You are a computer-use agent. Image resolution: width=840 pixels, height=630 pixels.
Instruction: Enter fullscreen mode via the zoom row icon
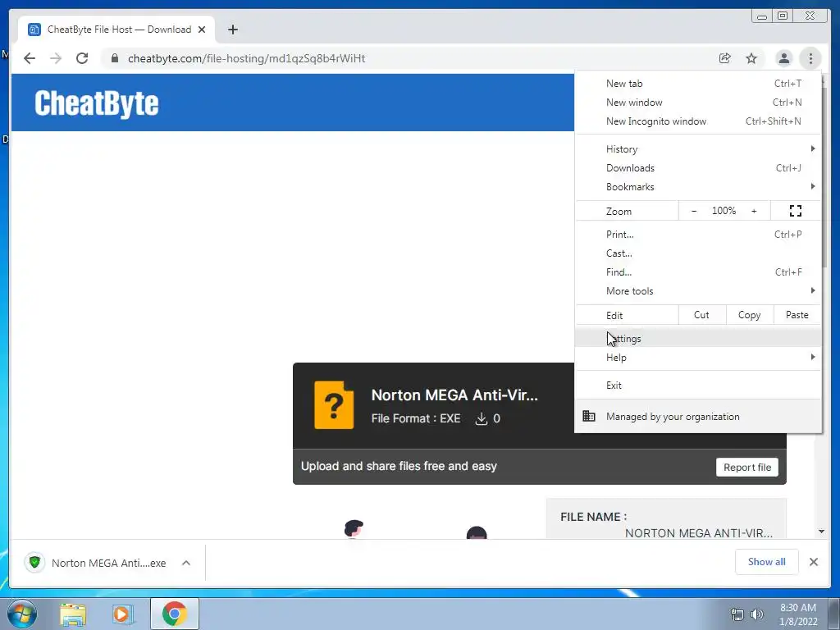[796, 211]
